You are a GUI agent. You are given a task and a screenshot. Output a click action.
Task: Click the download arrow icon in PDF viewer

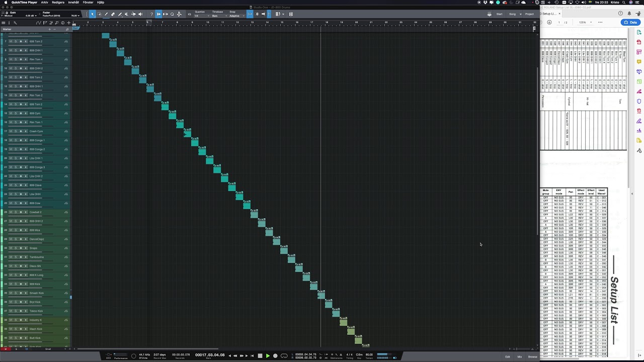coord(549,22)
